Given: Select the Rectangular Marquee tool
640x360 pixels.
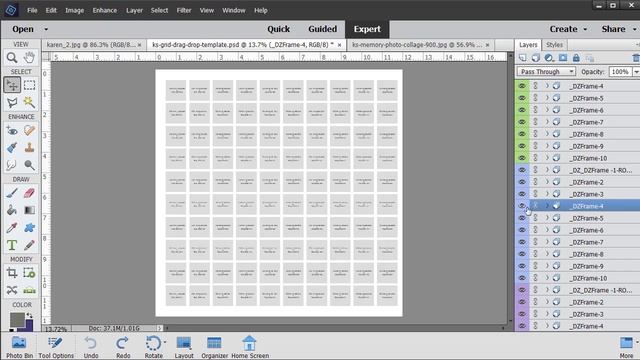Looking at the screenshot, I should pos(29,85).
